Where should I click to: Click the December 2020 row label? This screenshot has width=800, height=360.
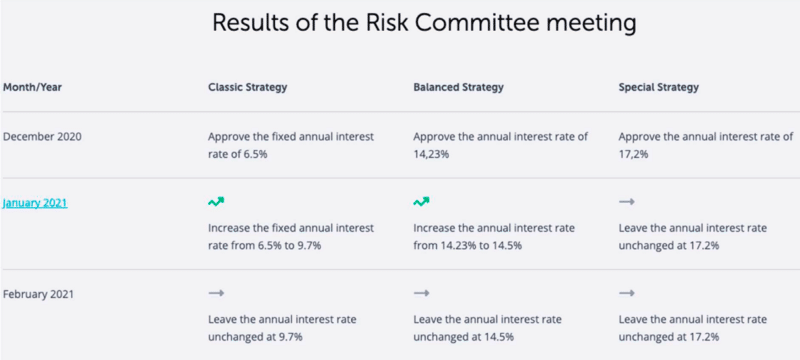click(x=42, y=137)
